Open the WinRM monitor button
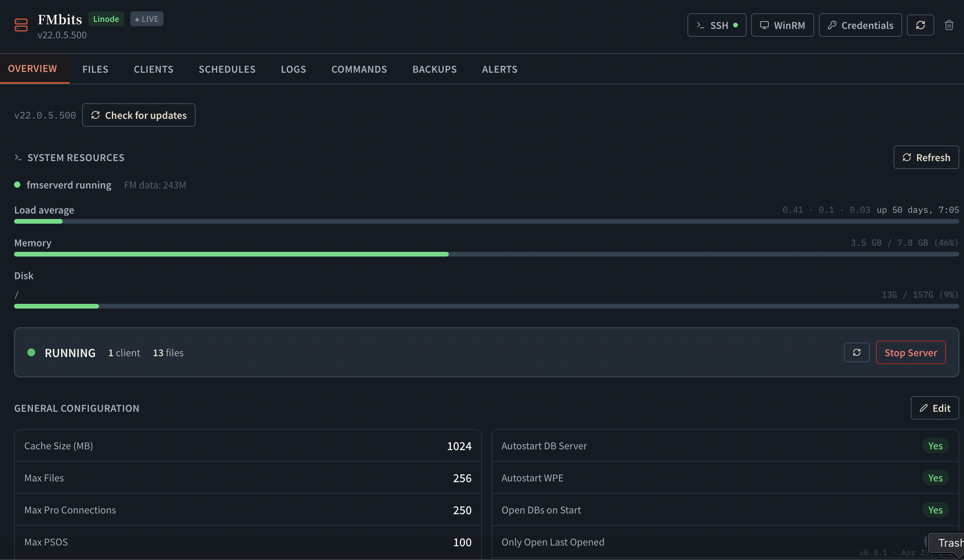Image resolution: width=964 pixels, height=560 pixels. pyautogui.click(x=782, y=25)
